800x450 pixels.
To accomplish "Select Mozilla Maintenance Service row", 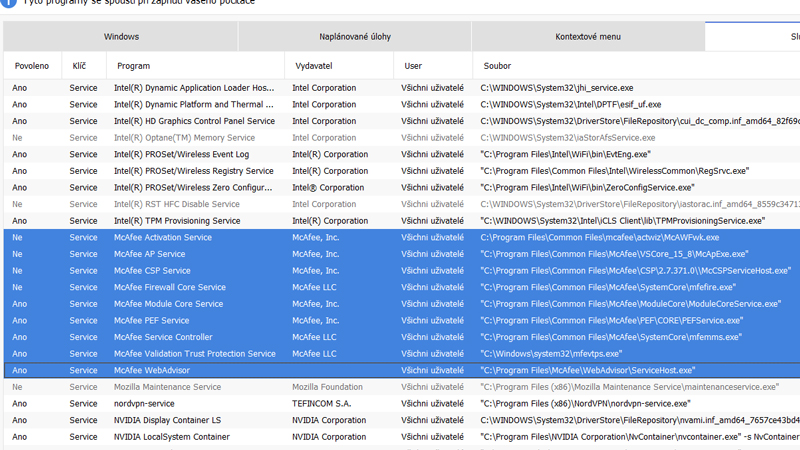I will tap(402, 387).
